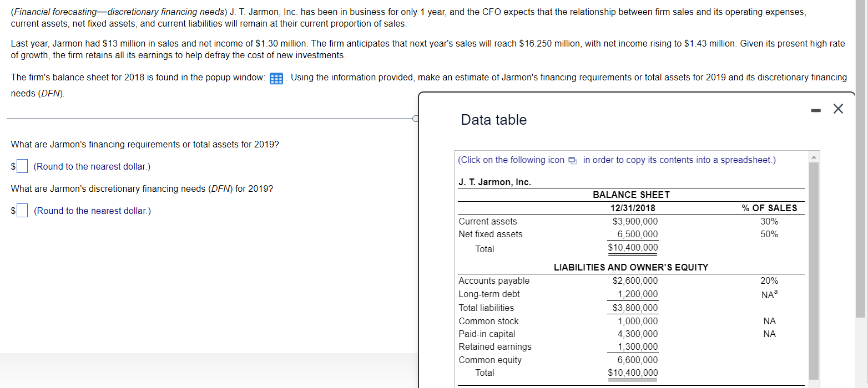Select the DFN answer input field
Viewport: 868px width, 388px height.
pos(21,210)
